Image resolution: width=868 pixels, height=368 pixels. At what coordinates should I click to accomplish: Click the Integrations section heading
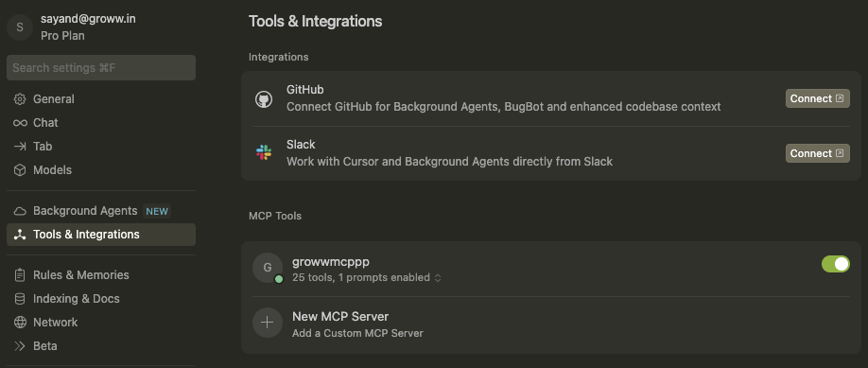tap(278, 57)
